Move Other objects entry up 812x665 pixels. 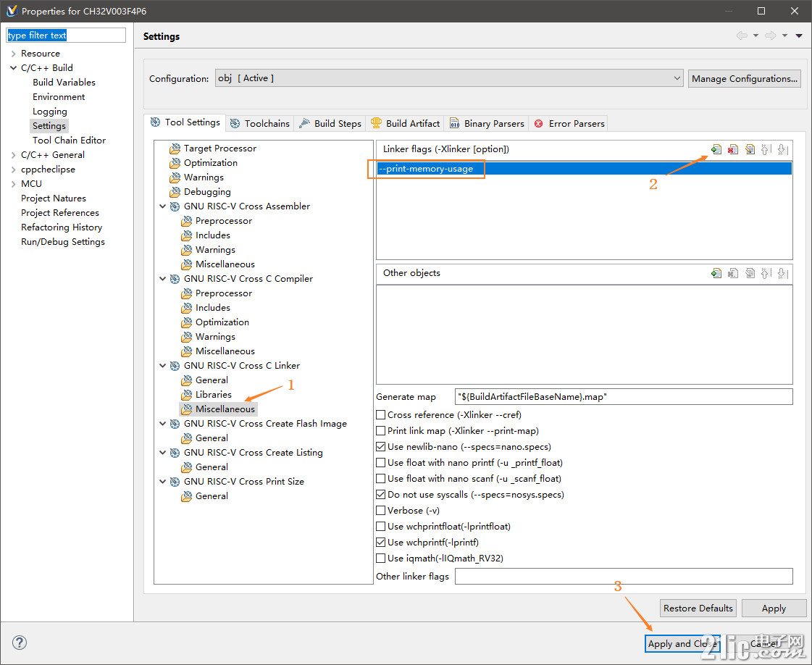coord(766,273)
